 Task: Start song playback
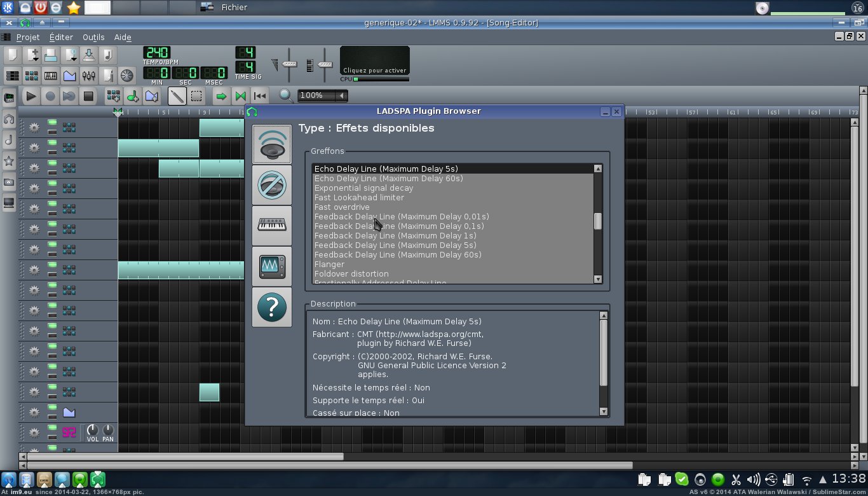[31, 97]
